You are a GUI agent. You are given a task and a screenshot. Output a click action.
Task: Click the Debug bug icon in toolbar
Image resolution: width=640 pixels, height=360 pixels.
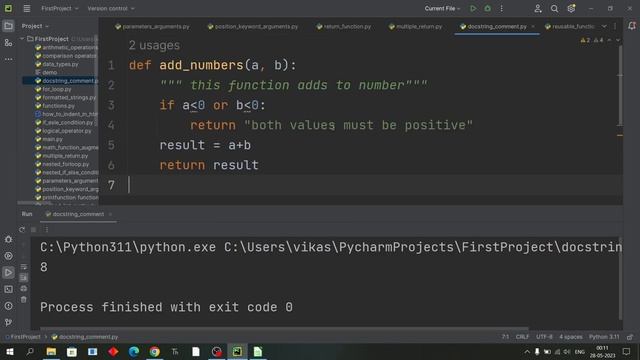(x=487, y=8)
